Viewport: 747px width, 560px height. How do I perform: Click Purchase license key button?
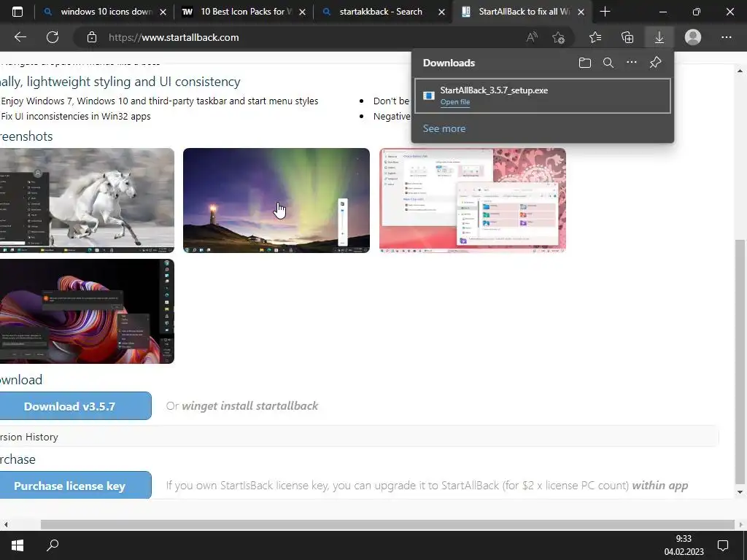[x=75, y=485]
